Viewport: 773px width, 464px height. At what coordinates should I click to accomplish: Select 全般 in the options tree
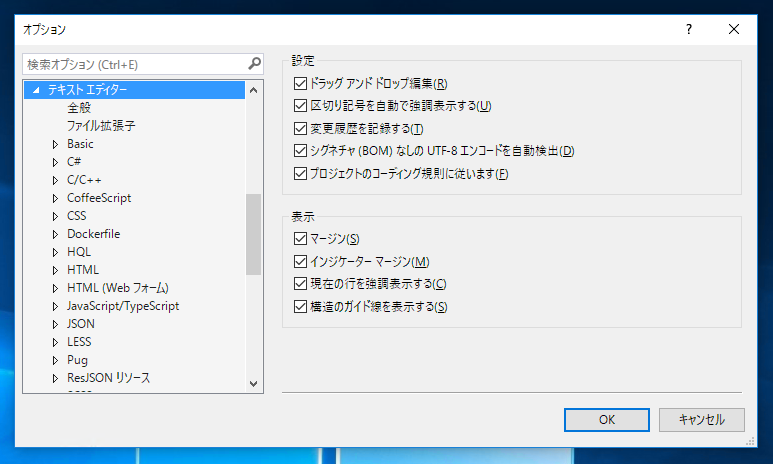click(x=79, y=107)
